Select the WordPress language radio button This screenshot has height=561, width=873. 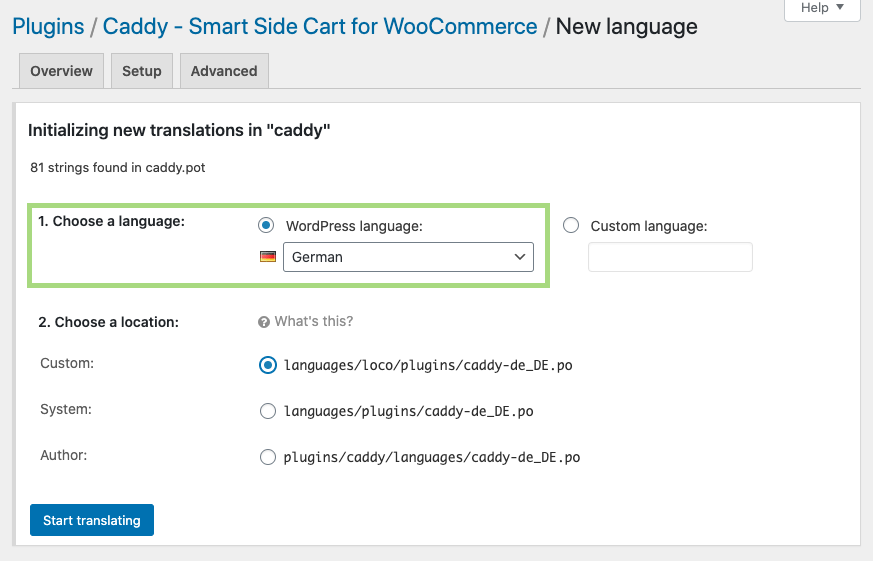tap(266, 225)
